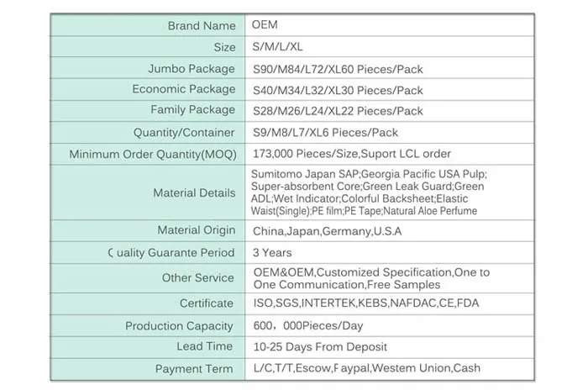Image resolution: width=588 pixels, height=390 pixels.
Task: Click the Material Details label
Action: [x=194, y=193]
